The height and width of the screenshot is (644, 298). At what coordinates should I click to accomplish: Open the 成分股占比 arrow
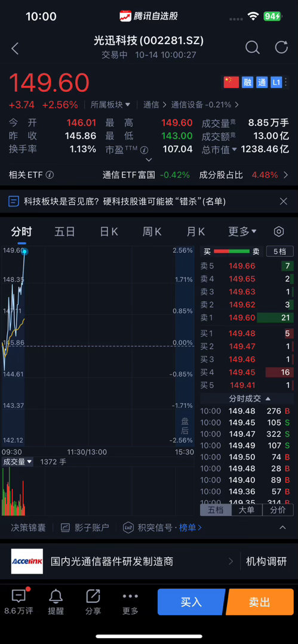pyautogui.click(x=286, y=175)
